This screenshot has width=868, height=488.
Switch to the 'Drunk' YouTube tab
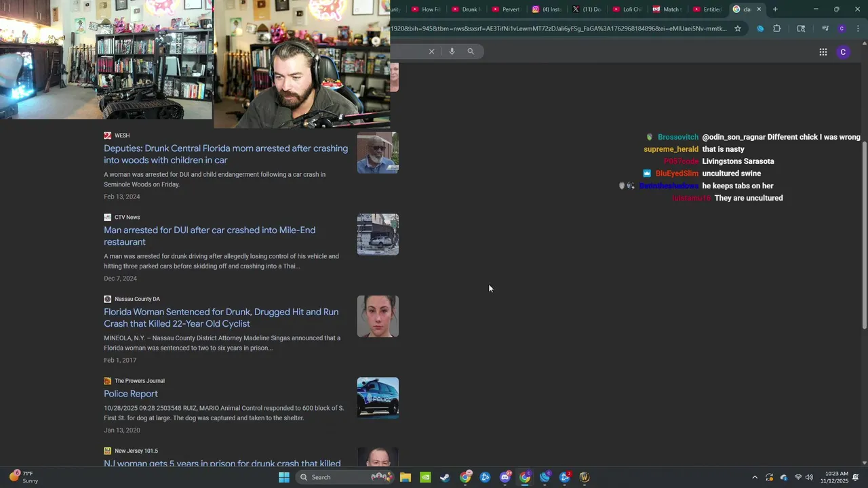pos(465,9)
